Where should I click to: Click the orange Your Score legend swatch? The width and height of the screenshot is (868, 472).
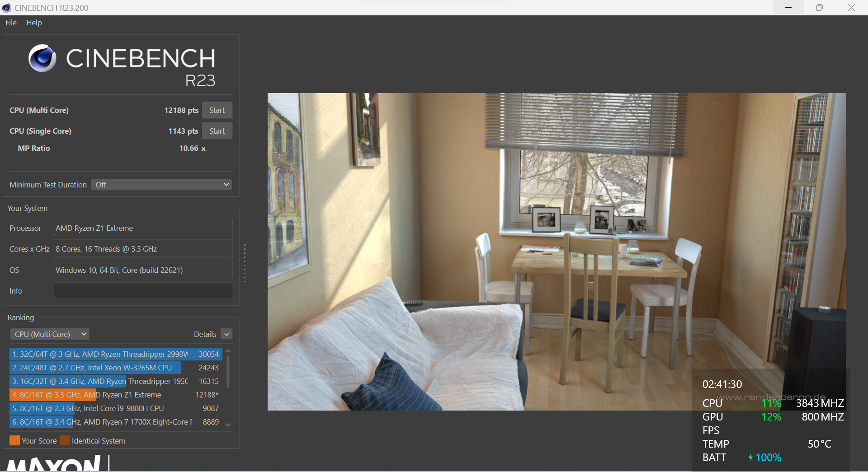14,440
